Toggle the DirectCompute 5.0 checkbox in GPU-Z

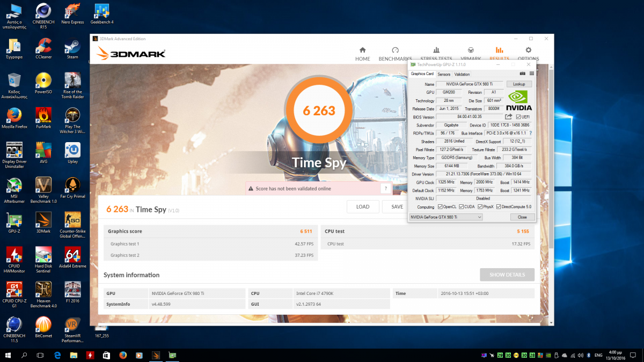coord(499,207)
